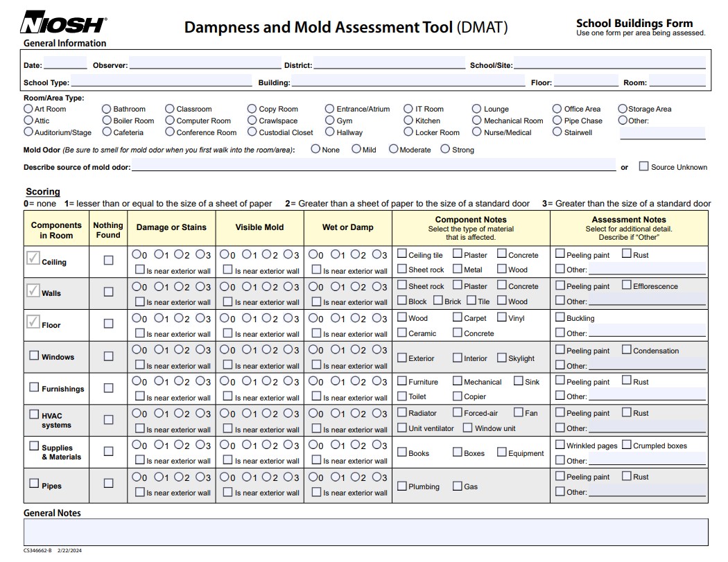Click the School Type field

pyautogui.click(x=161, y=81)
